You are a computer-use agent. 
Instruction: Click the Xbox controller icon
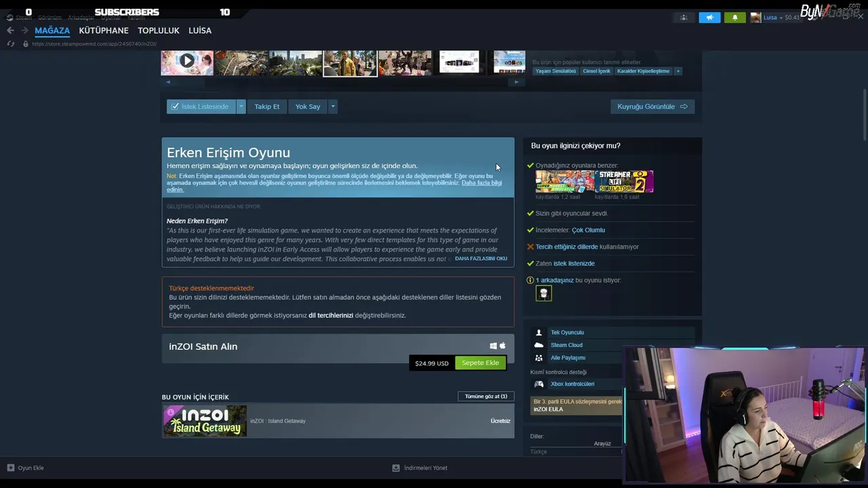(x=539, y=384)
